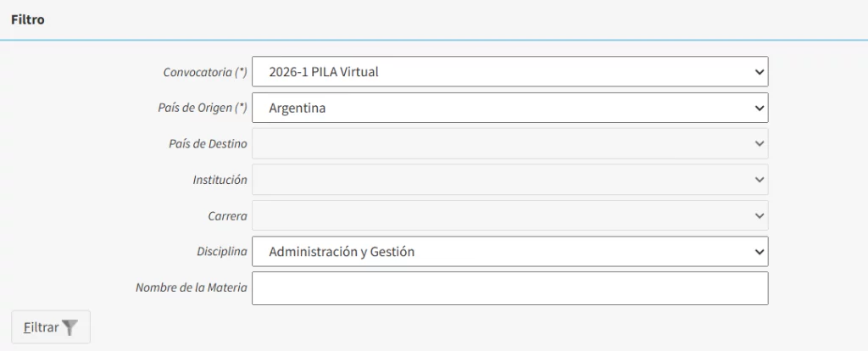This screenshot has height=351, width=868.
Task: Open the dropdown showing "Argentina"
Action: click(x=509, y=108)
